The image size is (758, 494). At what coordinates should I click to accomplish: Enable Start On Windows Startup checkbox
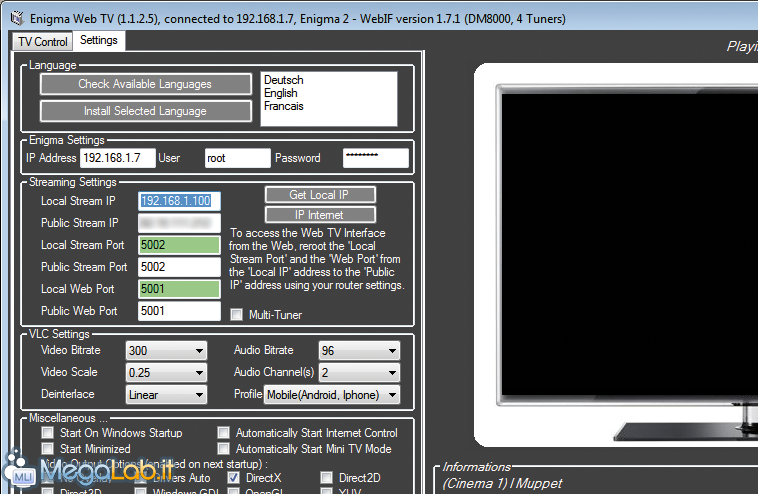tap(47, 432)
